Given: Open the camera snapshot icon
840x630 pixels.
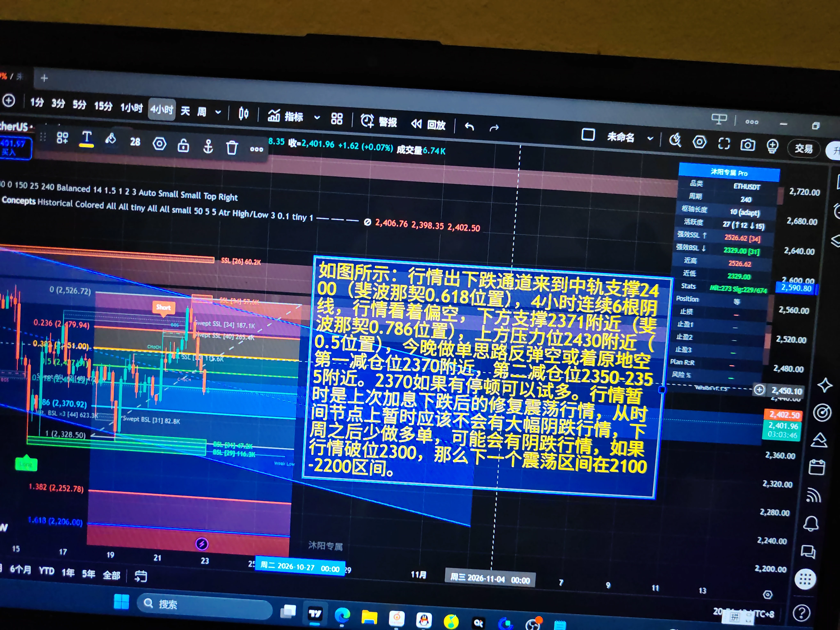Looking at the screenshot, I should 748,145.
